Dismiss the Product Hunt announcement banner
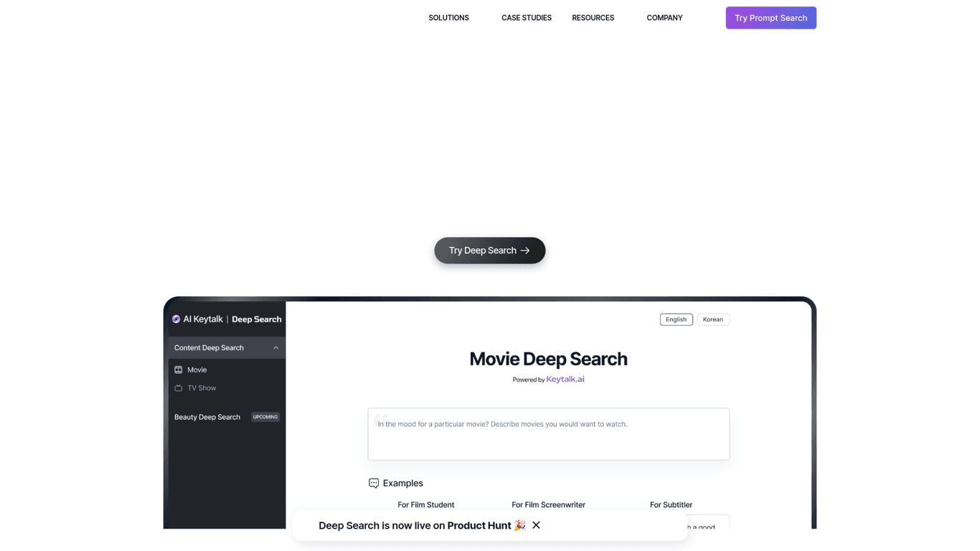 [536, 525]
